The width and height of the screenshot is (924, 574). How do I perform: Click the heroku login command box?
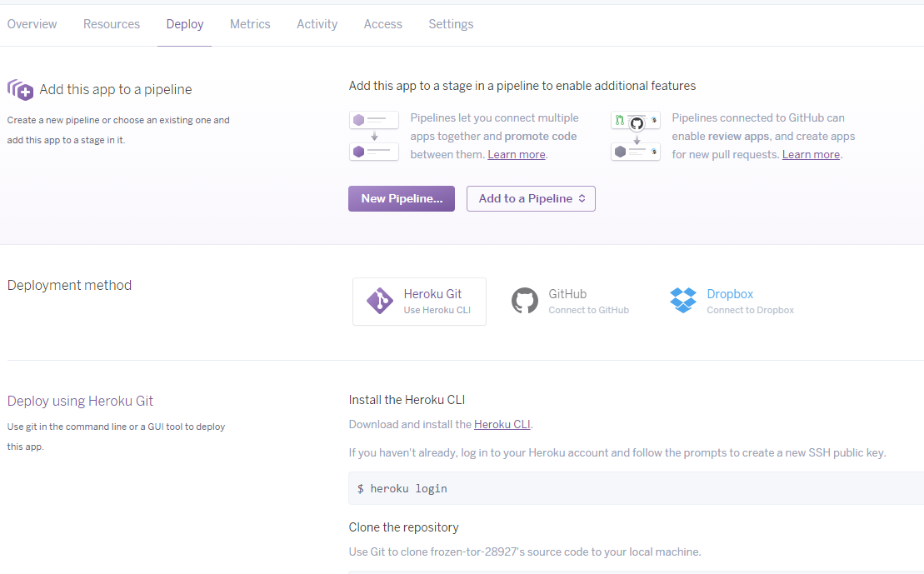pyautogui.click(x=636, y=488)
